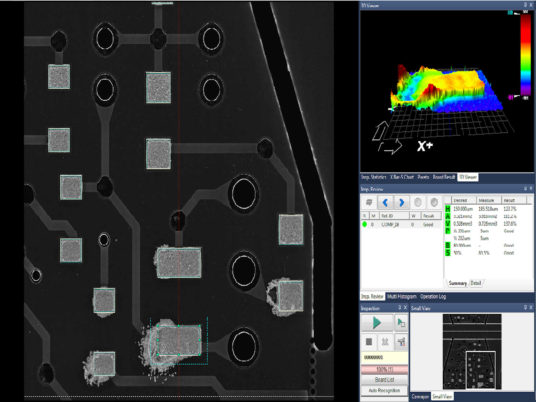Click the green A area indicator
Viewport: 536px width, 402px height.
447,216
